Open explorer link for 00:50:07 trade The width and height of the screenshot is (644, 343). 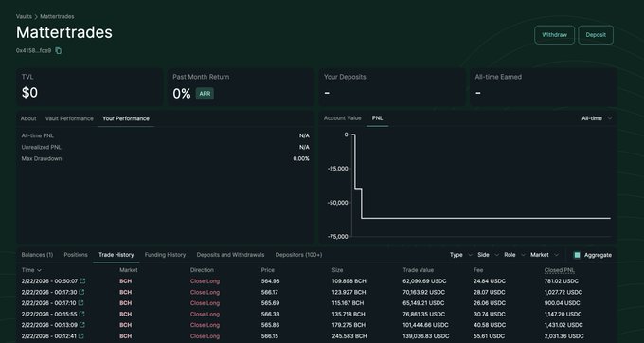[x=82, y=281]
